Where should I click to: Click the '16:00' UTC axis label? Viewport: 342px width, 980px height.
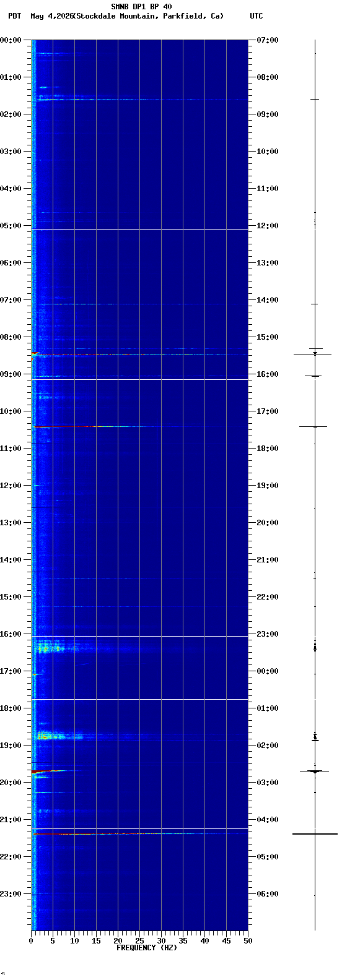point(268,374)
